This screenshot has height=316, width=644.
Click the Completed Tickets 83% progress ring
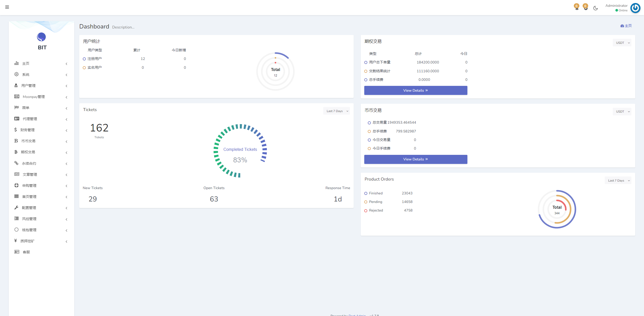click(x=240, y=151)
